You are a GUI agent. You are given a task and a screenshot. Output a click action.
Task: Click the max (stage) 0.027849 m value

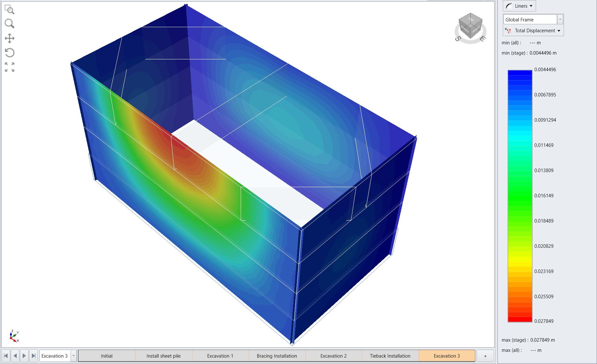542,340
